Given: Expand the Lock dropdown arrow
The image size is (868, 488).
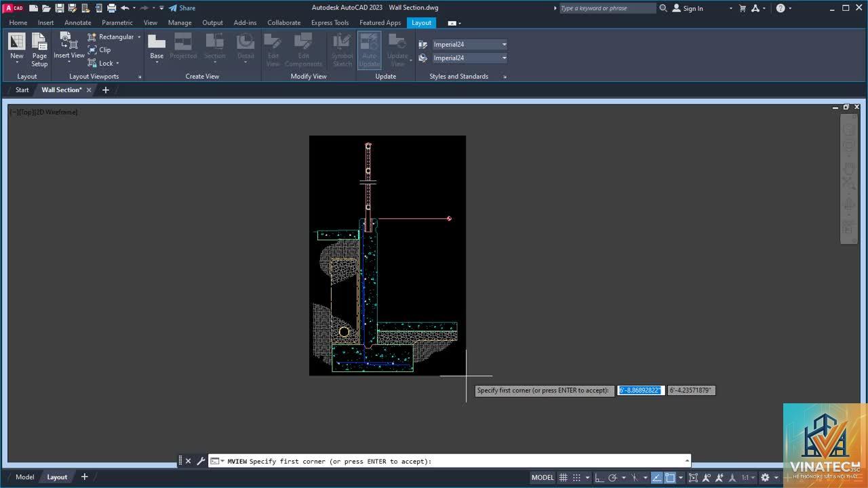Looking at the screenshot, I should click(117, 63).
